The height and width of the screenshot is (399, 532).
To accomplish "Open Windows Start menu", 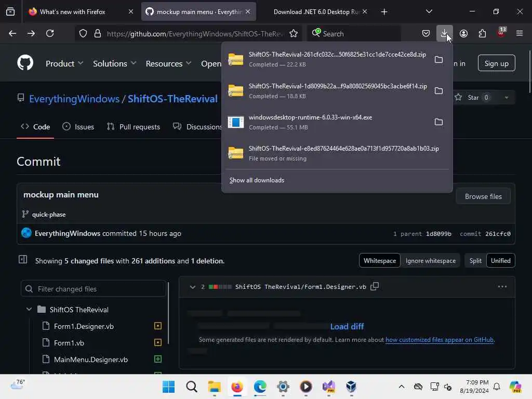I will (x=169, y=387).
